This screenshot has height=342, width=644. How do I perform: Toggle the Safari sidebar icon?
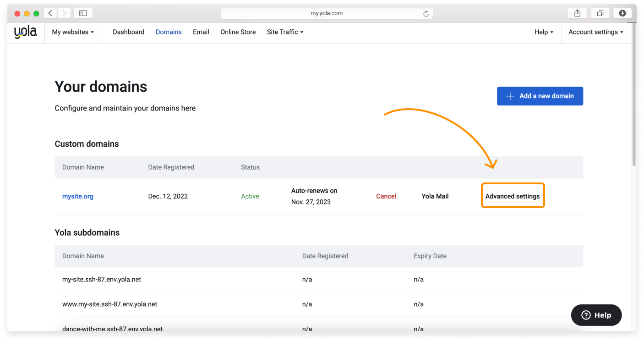click(83, 13)
